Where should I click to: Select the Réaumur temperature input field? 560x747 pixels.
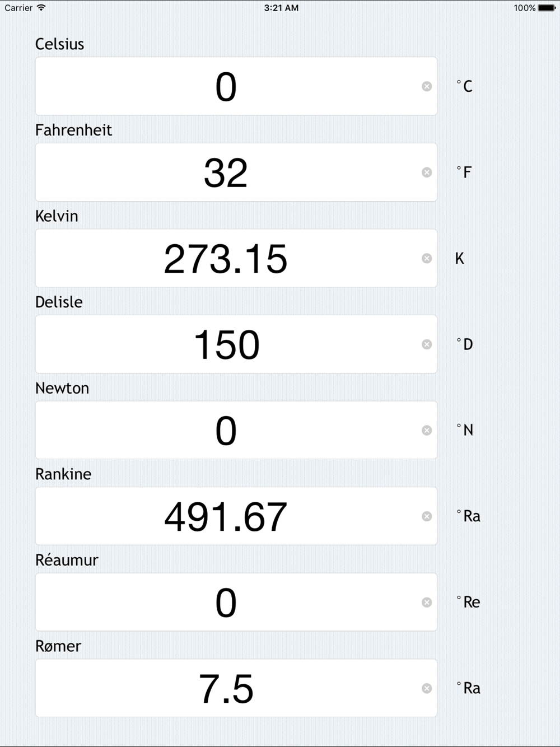pyautogui.click(x=236, y=603)
